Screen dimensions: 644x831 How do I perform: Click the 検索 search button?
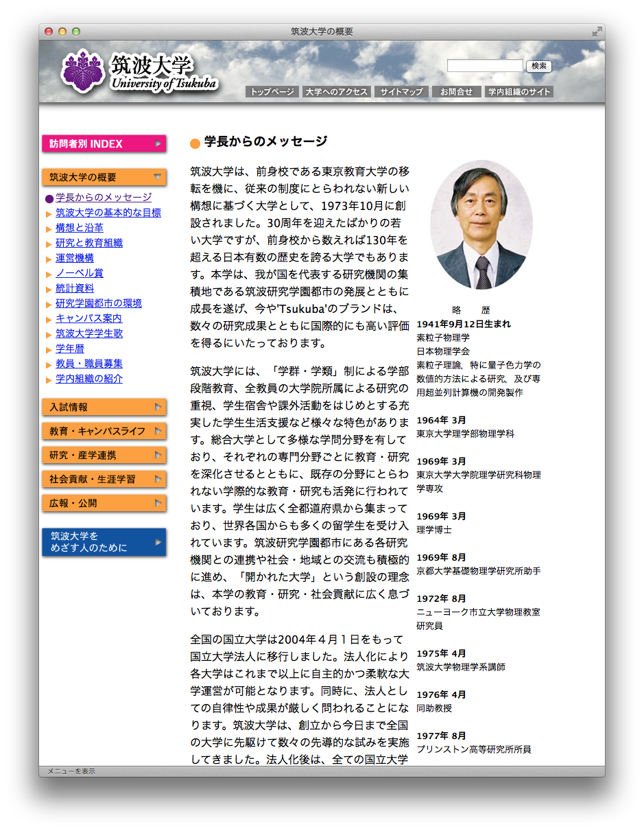tap(539, 66)
